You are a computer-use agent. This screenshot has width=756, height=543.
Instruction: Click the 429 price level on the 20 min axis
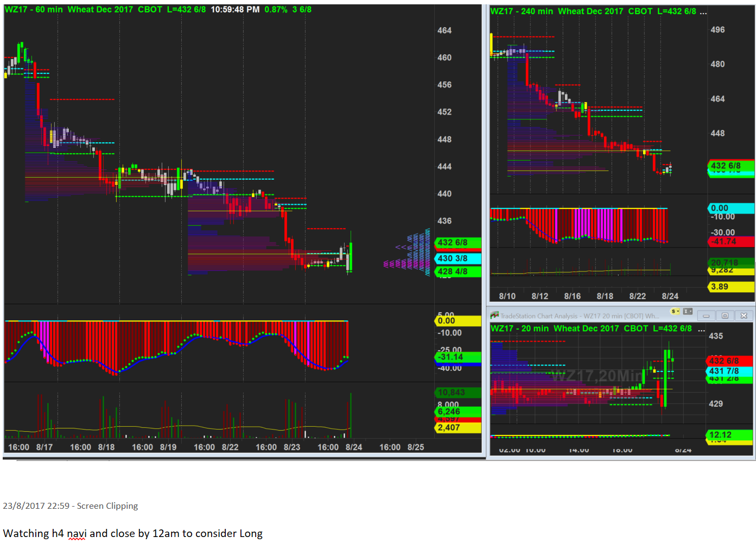click(716, 404)
